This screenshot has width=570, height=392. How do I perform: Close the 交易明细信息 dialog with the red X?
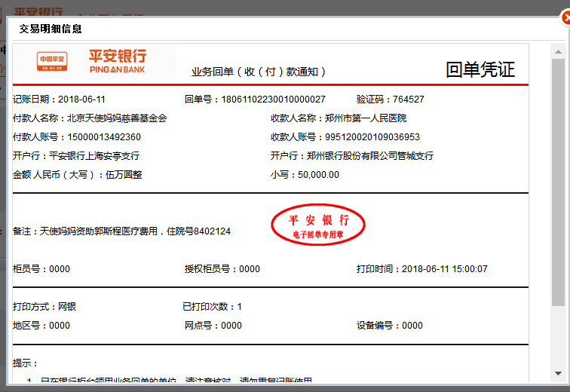tap(565, 18)
